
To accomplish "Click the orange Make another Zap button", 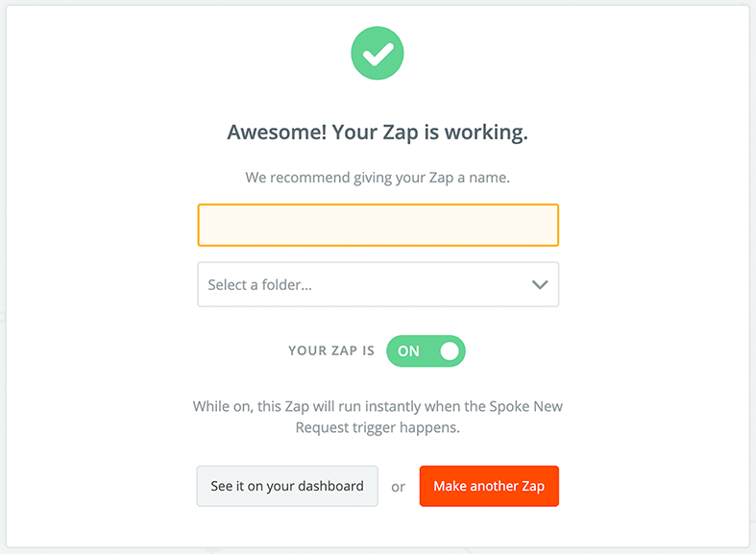I will tap(489, 486).
